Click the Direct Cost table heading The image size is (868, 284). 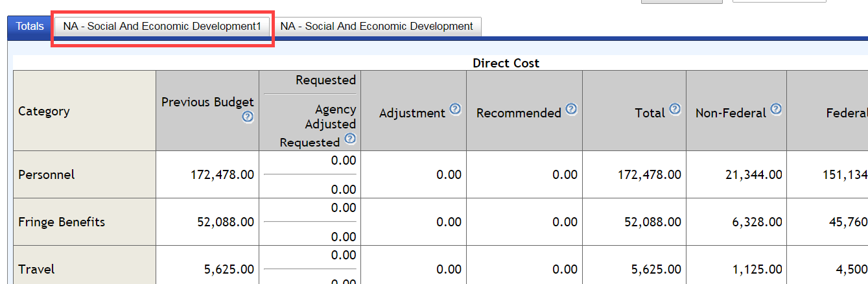(x=506, y=64)
